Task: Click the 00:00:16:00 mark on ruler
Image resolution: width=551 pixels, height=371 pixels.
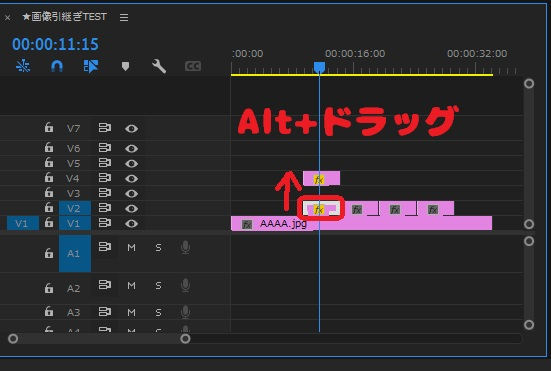Action: click(355, 54)
